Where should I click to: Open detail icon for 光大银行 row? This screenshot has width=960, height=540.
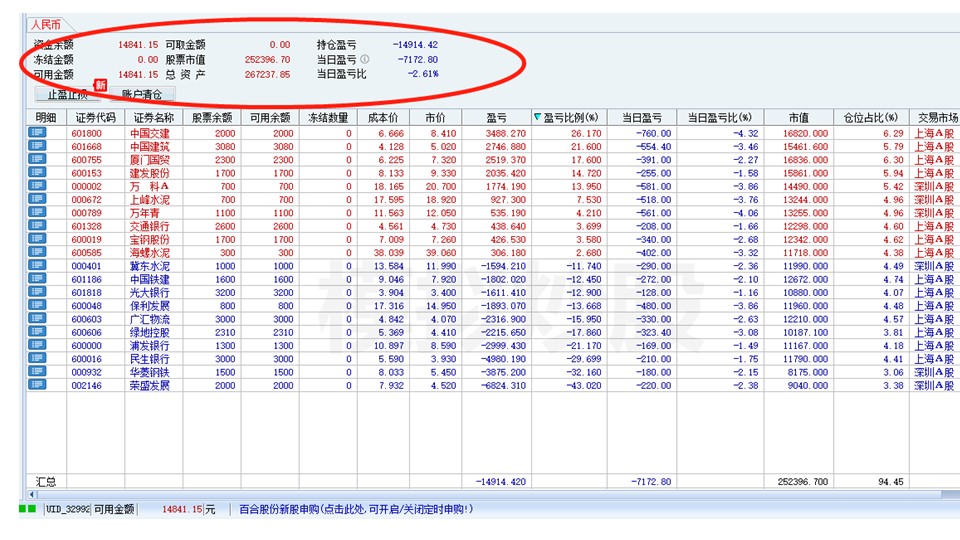pyautogui.click(x=37, y=291)
